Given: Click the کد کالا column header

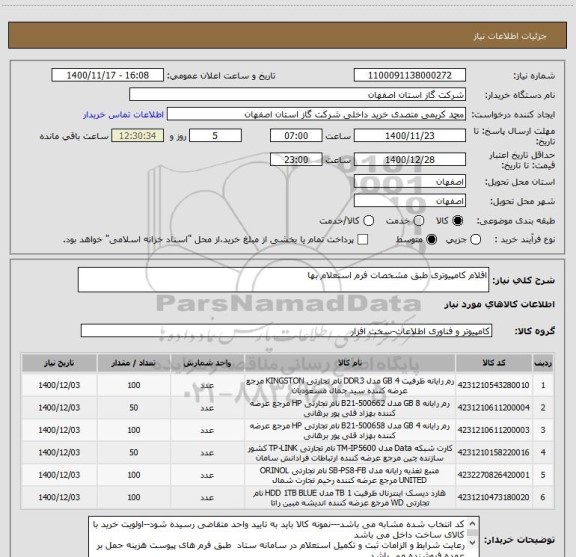Looking at the screenshot, I should coord(494,363).
